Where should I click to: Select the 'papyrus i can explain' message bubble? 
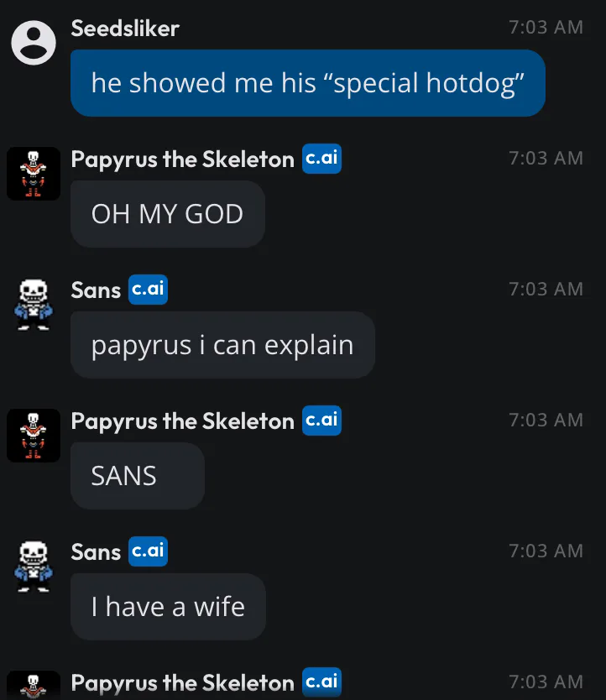click(x=222, y=345)
